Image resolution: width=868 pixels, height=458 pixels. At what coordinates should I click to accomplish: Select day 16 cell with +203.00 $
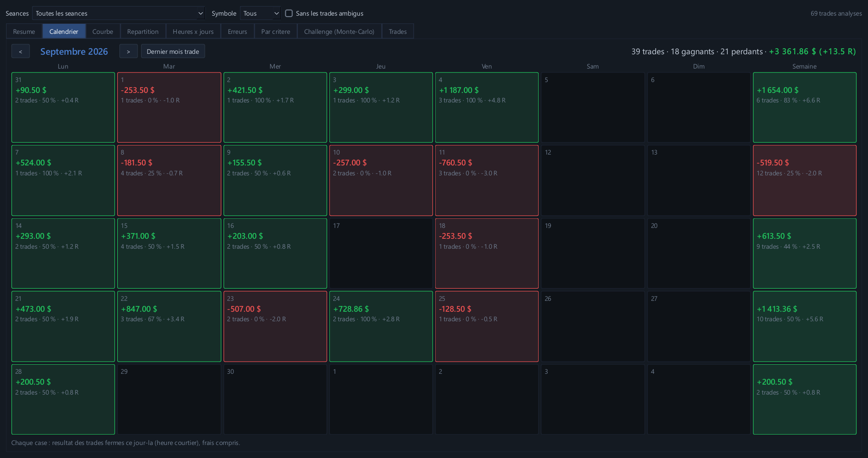click(275, 254)
